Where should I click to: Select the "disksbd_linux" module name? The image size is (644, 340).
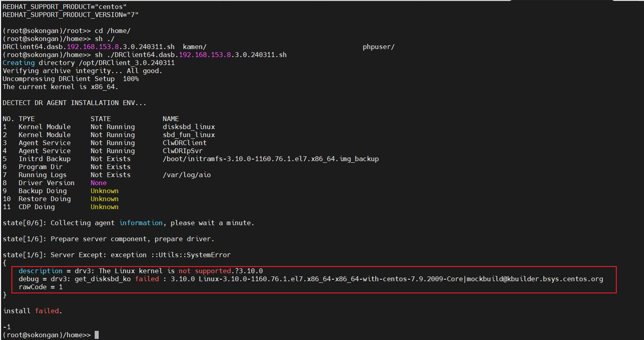(189, 127)
